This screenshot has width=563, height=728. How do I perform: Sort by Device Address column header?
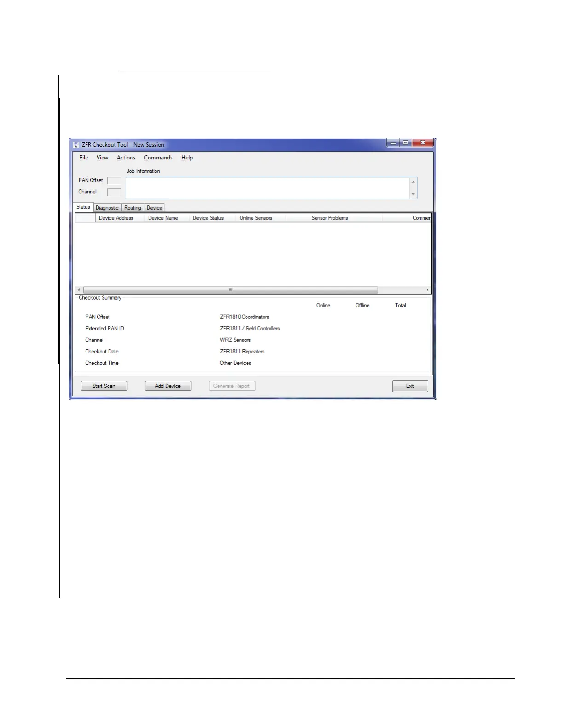120,218
